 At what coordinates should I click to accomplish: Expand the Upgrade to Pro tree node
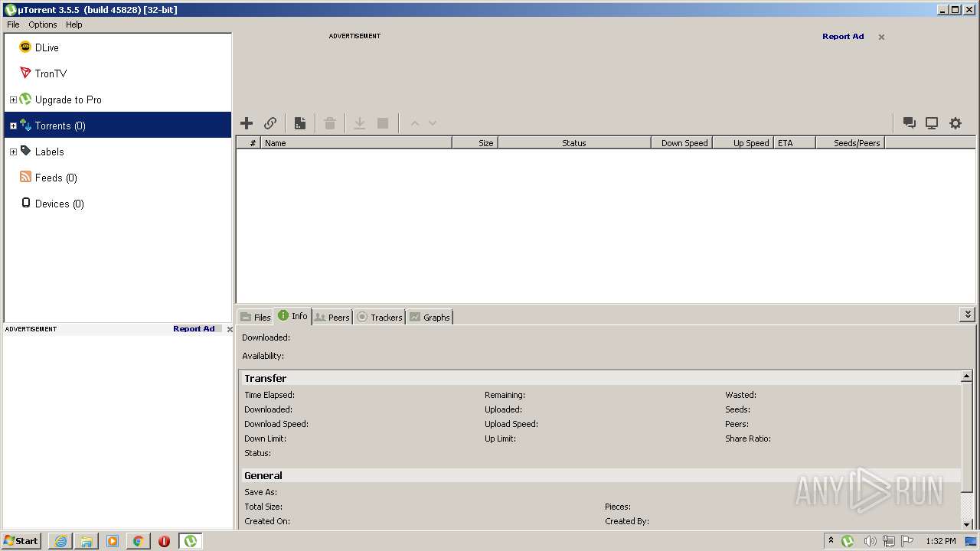(x=13, y=99)
